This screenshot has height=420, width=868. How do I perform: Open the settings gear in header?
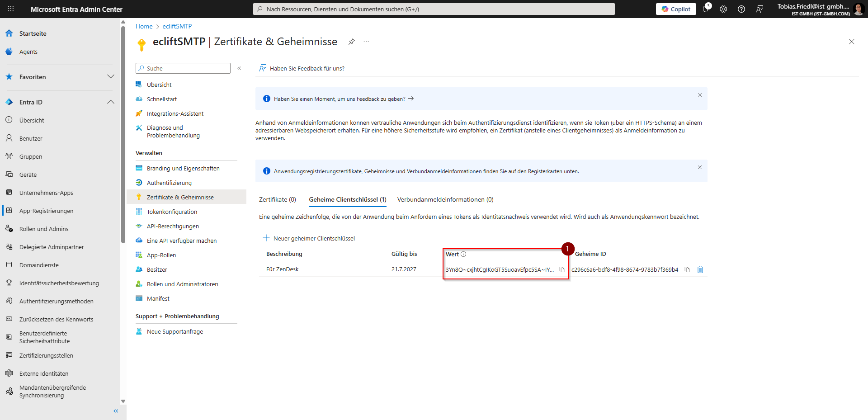coord(723,9)
